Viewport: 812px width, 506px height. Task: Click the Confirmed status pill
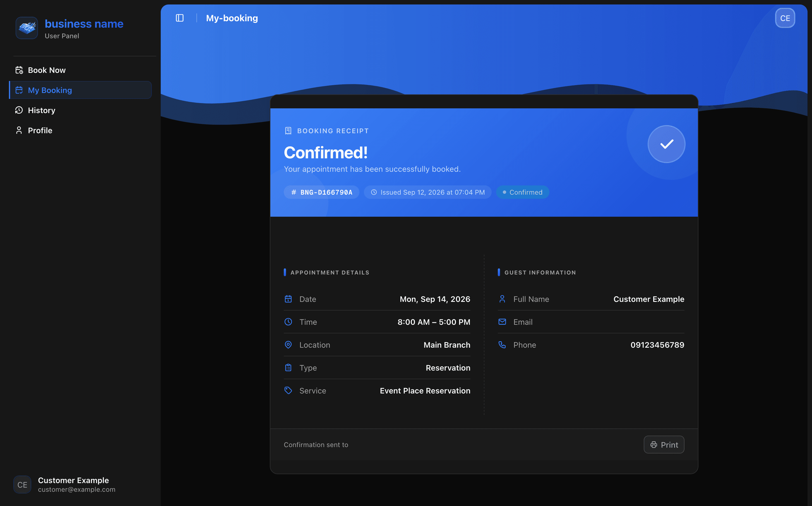click(522, 192)
